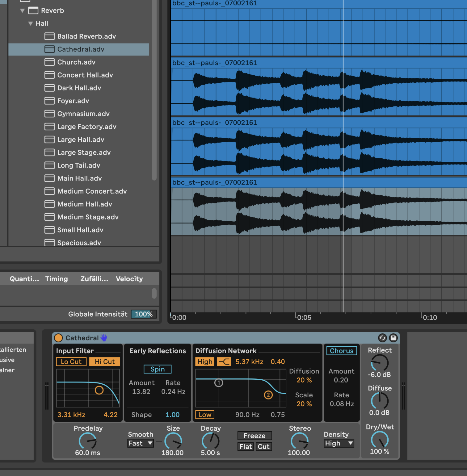Click the 3.31 kHz input filter frequency
467x476 pixels.
pyautogui.click(x=71, y=415)
